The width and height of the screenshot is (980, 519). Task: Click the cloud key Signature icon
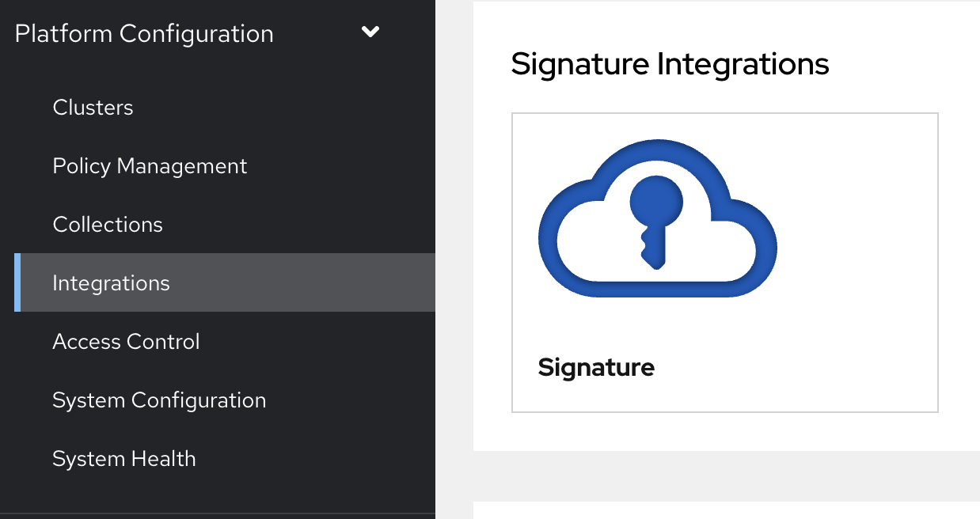[657, 219]
